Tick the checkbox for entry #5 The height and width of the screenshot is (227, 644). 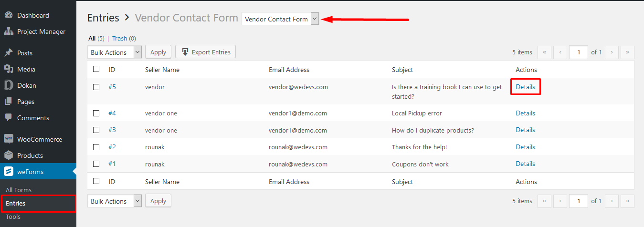(x=96, y=87)
